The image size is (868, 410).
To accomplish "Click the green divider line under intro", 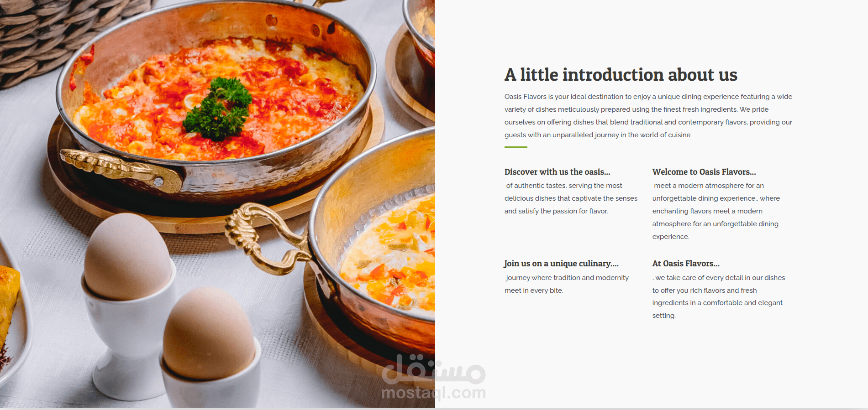I will 516,147.
